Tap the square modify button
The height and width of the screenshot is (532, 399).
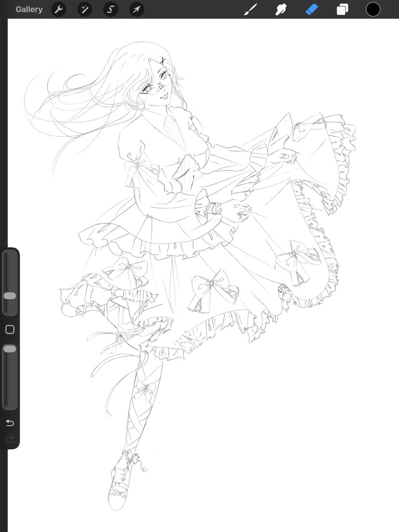[10, 329]
